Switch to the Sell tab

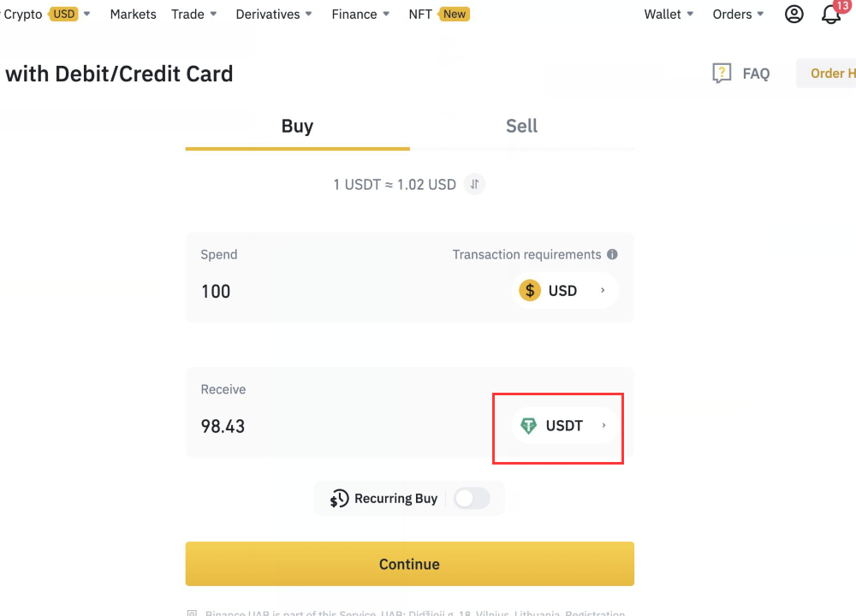(521, 126)
